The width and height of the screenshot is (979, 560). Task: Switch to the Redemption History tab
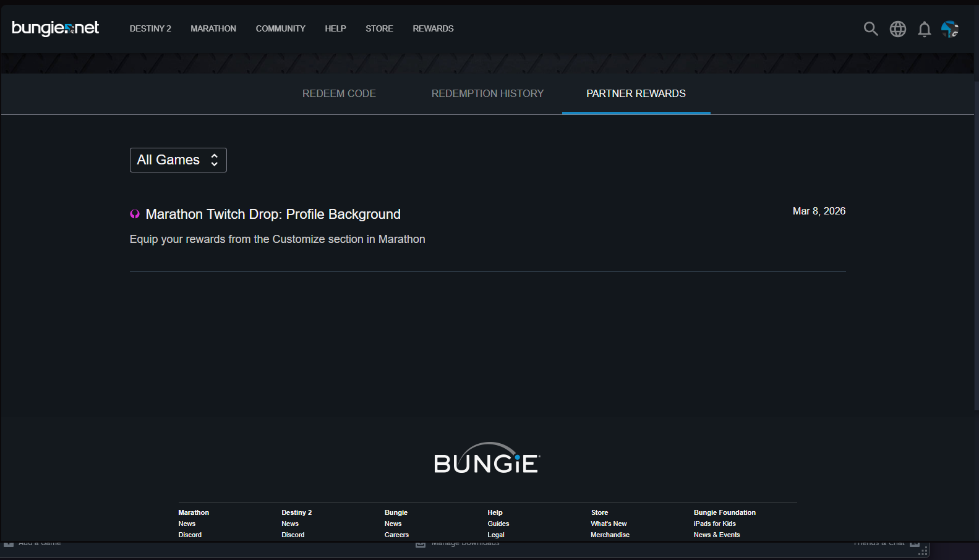(x=487, y=94)
